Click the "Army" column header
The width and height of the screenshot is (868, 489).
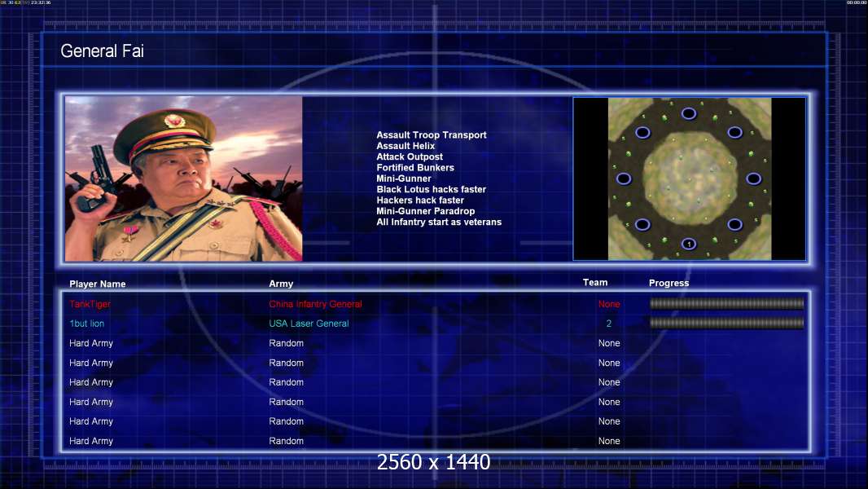point(281,284)
